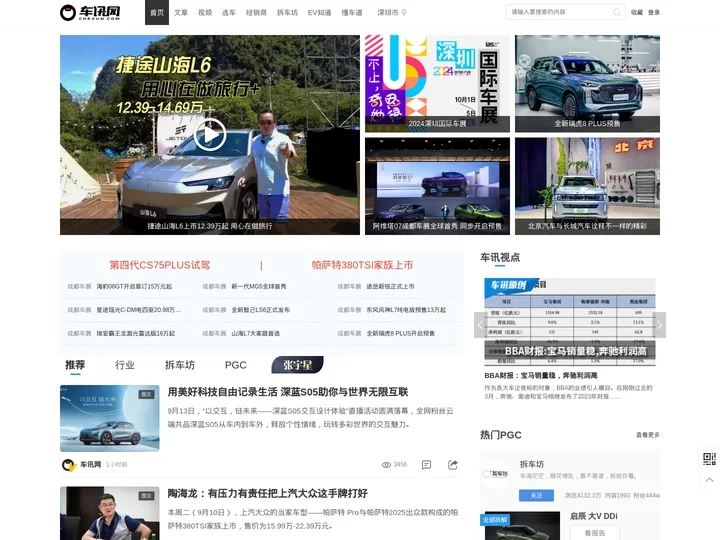
Task: Click the 车讯网 author name
Action: pos(90,465)
